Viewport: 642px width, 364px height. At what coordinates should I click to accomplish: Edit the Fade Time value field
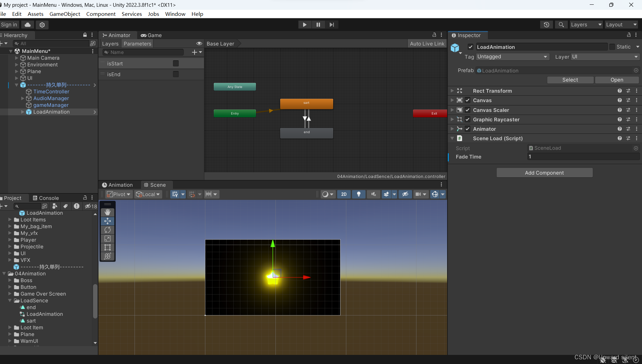coord(583,156)
